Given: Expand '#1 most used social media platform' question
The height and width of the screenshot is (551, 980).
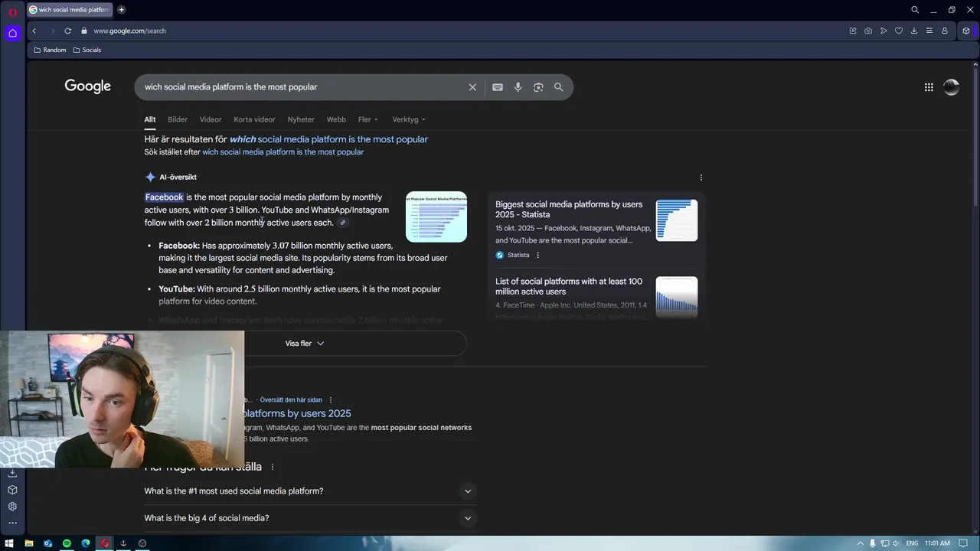Looking at the screenshot, I should (x=310, y=491).
